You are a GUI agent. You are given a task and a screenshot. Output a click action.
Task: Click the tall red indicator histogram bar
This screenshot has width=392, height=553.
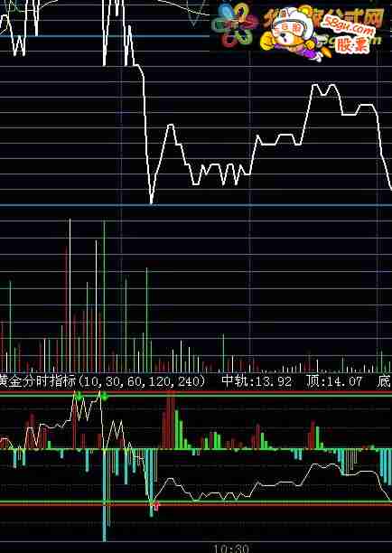tap(171, 419)
